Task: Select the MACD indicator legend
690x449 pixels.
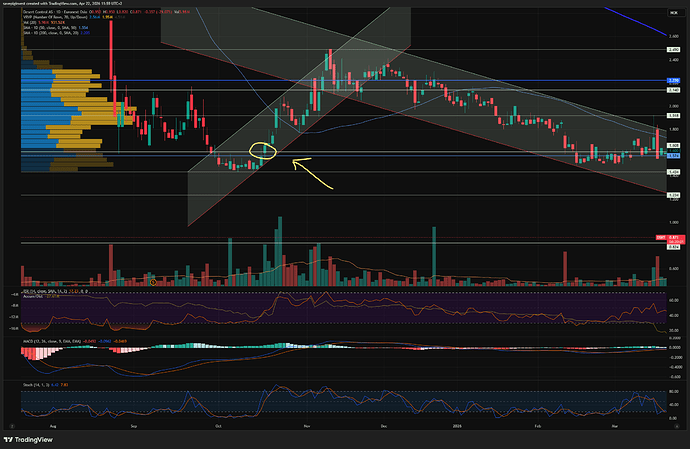Action: tap(52, 341)
